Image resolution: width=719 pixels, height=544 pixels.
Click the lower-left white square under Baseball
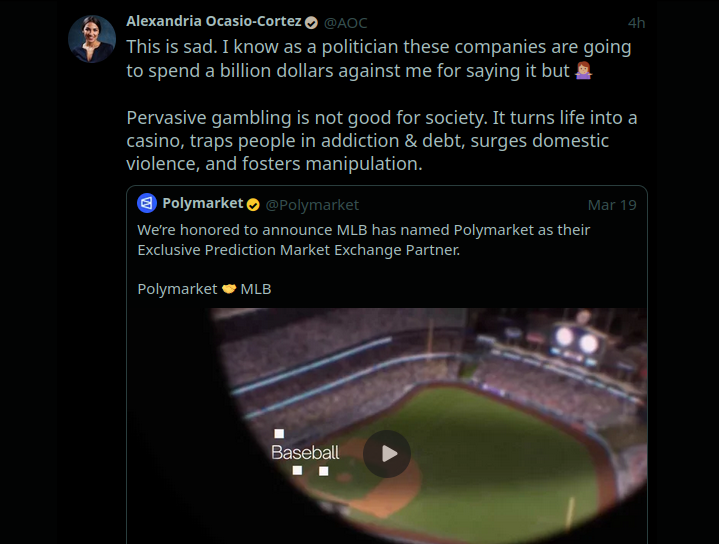click(x=297, y=470)
